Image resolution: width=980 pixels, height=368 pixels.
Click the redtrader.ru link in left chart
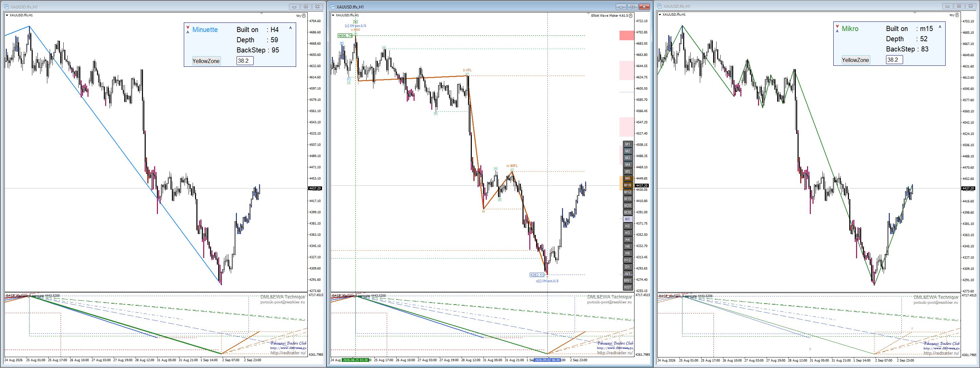288,353
